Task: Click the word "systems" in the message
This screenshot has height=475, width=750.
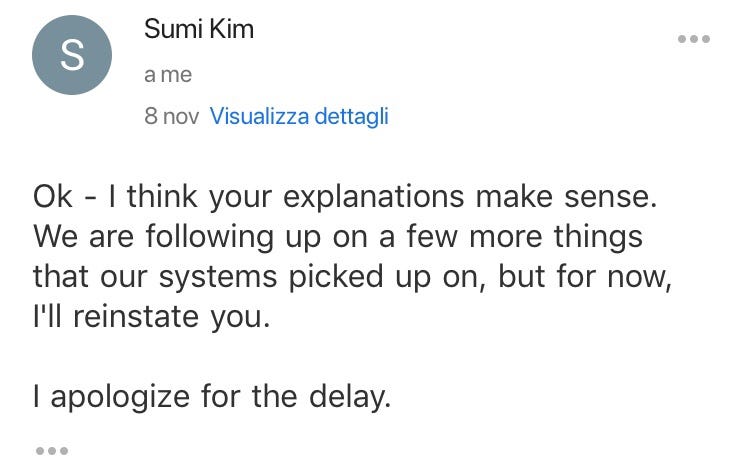Action: 218,278
